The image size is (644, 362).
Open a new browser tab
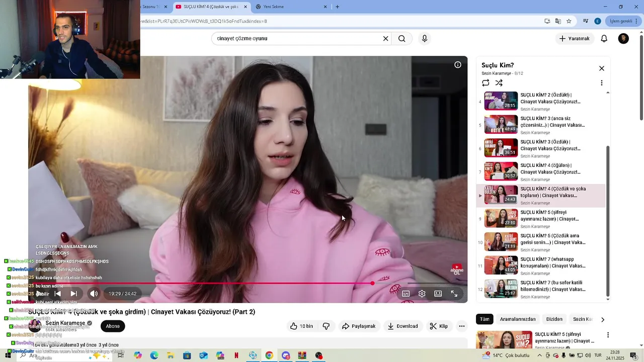(337, 7)
